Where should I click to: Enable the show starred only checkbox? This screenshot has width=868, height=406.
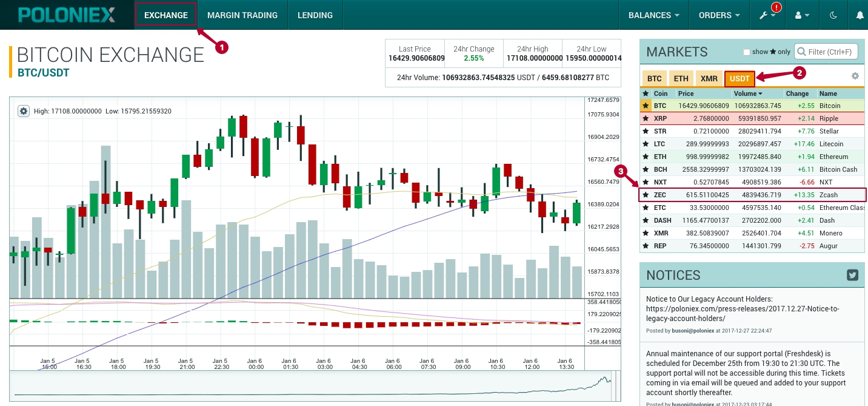747,52
